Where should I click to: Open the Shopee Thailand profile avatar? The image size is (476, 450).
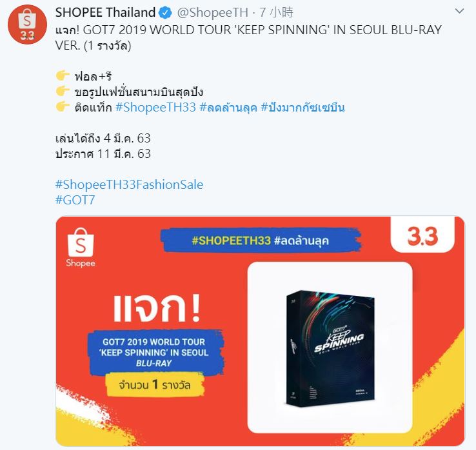[27, 24]
